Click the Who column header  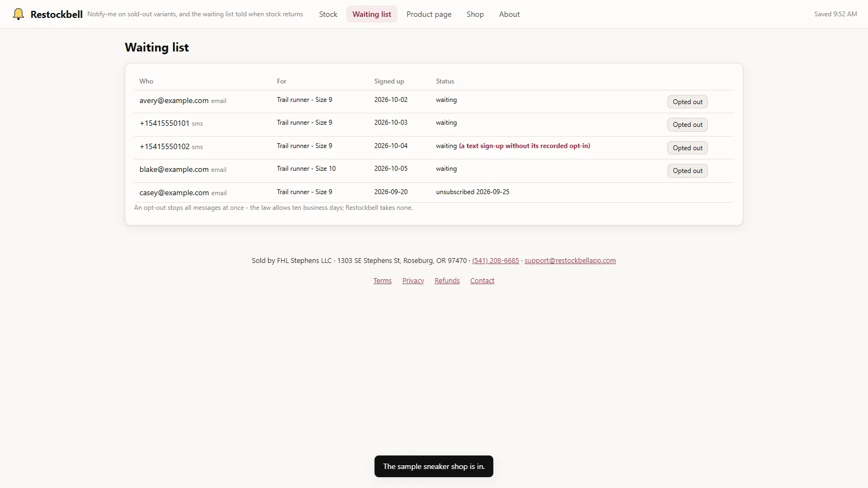[146, 81]
